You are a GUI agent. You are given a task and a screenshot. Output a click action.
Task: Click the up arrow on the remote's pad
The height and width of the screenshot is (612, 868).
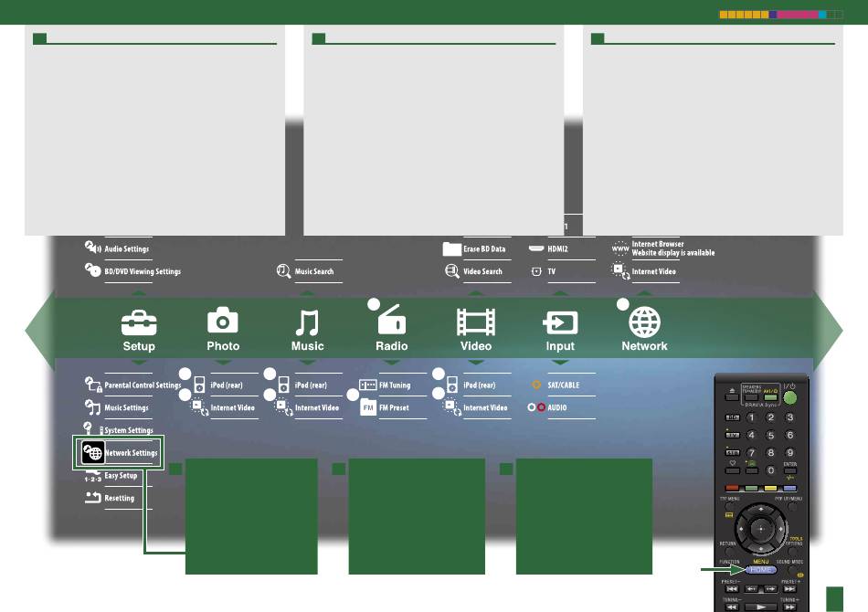(x=760, y=509)
